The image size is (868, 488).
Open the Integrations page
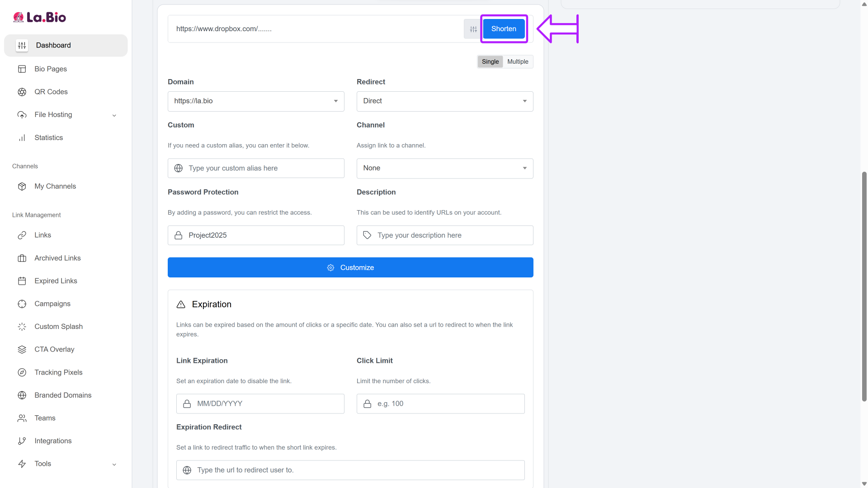point(53,441)
